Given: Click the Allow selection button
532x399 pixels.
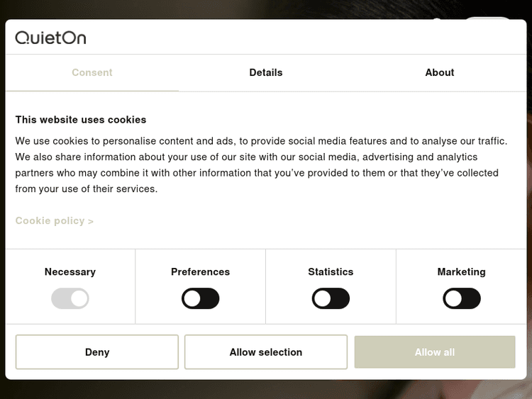Looking at the screenshot, I should (266, 352).
